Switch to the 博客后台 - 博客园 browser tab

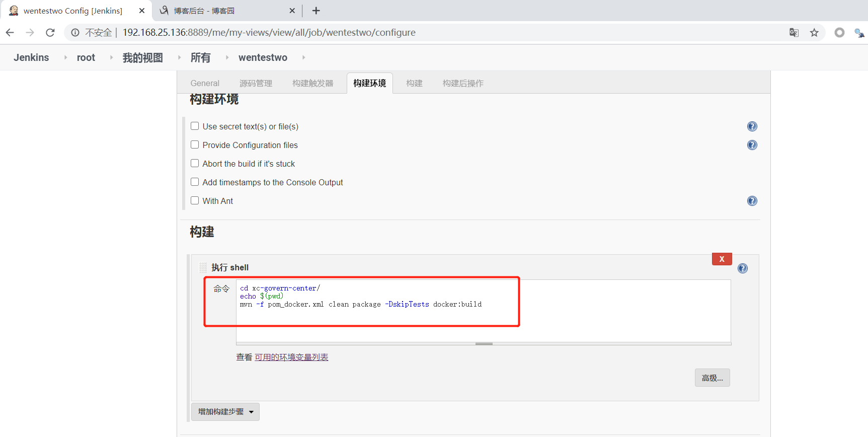pyautogui.click(x=226, y=11)
